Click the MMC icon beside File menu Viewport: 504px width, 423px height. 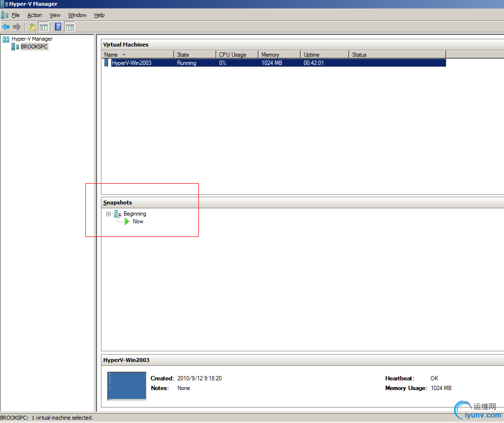(4, 15)
